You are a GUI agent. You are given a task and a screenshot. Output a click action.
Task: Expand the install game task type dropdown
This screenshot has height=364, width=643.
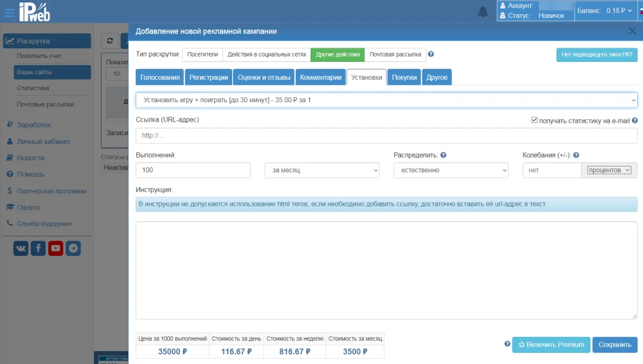click(x=386, y=100)
